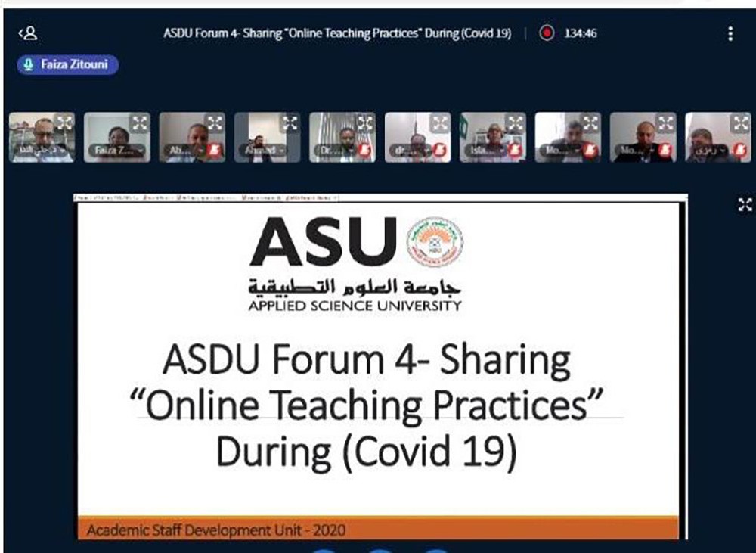Fullscreen the Mo... webcam beside Isla...

click(591, 123)
